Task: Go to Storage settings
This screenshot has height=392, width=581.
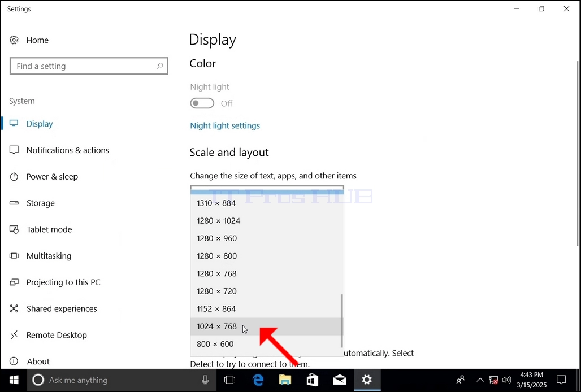Action: click(x=40, y=203)
